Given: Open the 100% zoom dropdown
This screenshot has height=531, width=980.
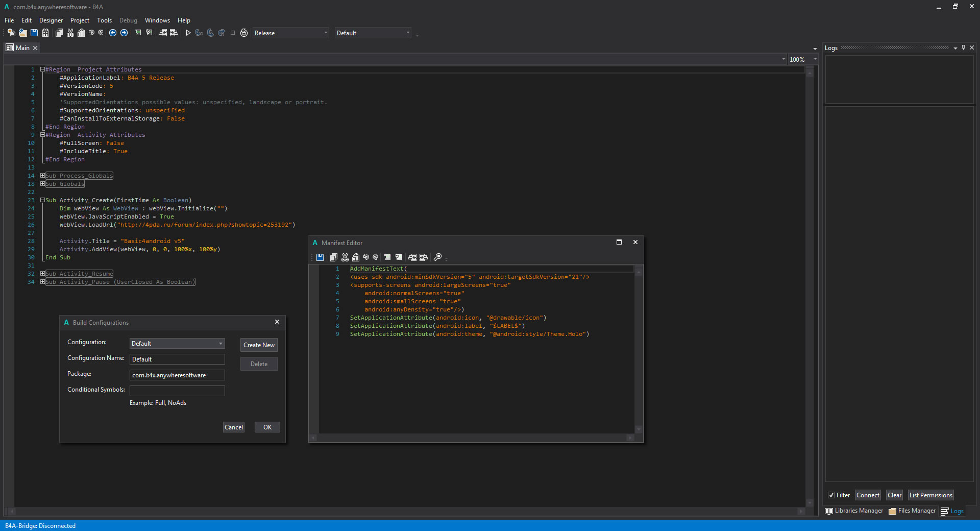Looking at the screenshot, I should (803, 59).
